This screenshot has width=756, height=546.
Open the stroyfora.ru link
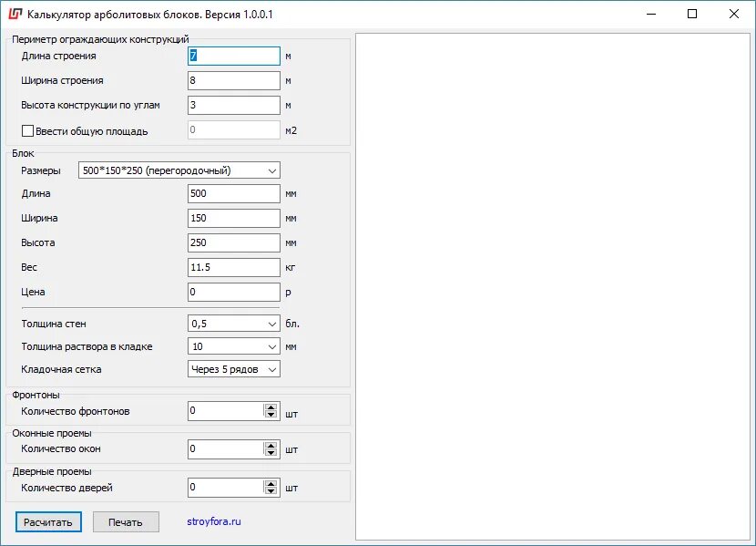[x=213, y=521]
